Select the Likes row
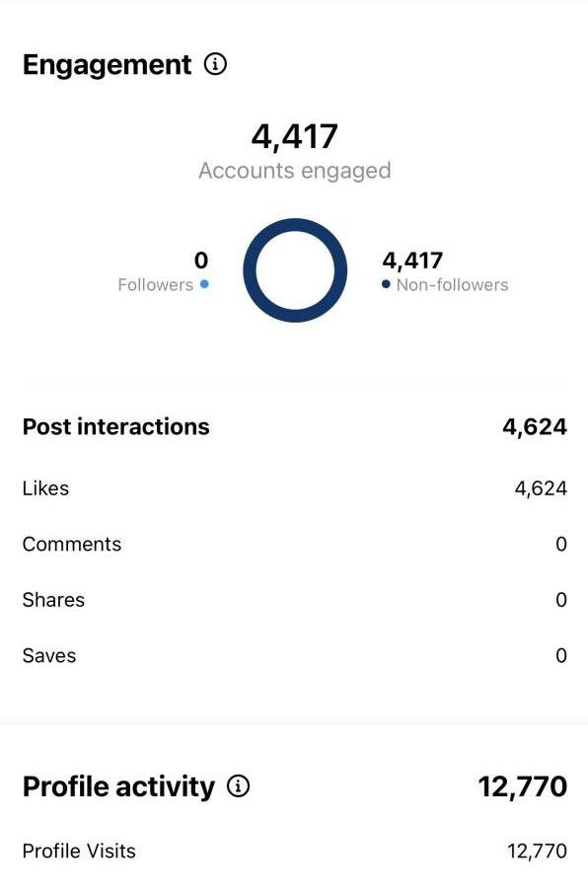588x894 pixels. (294, 488)
